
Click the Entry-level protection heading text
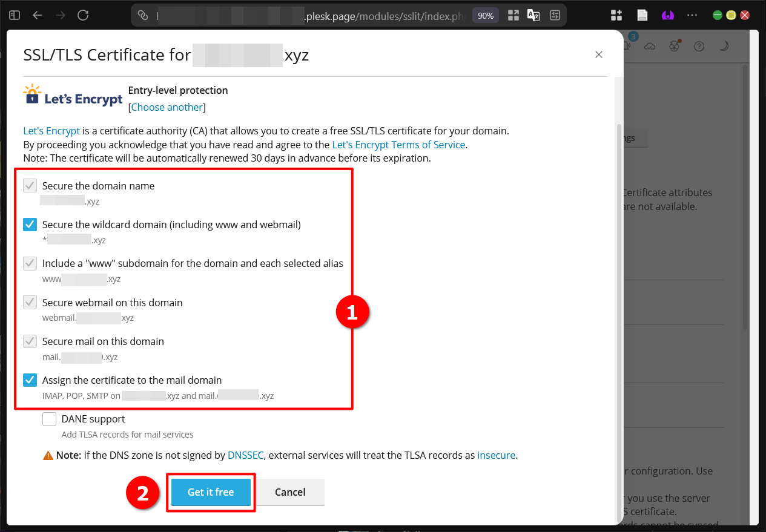[178, 90]
